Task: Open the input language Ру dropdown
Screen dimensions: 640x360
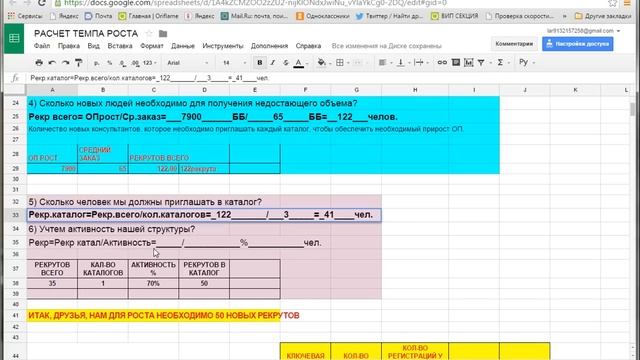Action: point(527,62)
